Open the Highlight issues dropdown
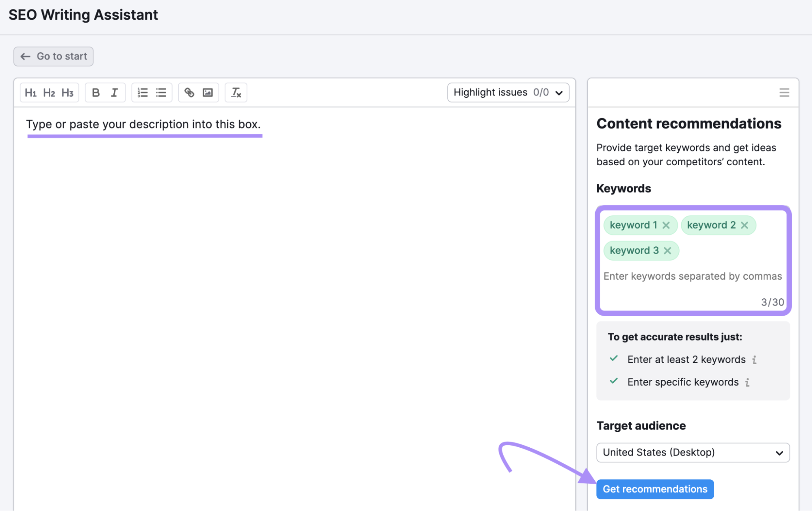Image resolution: width=812 pixels, height=511 pixels. [x=508, y=92]
